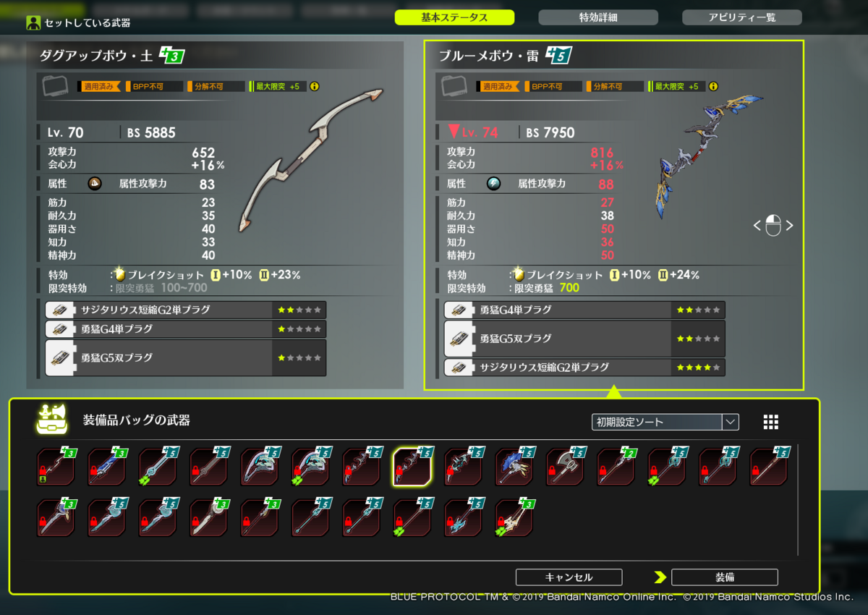The height and width of the screenshot is (615, 868).
Task: Click the character icon beside セットしている武器
Action: click(33, 22)
